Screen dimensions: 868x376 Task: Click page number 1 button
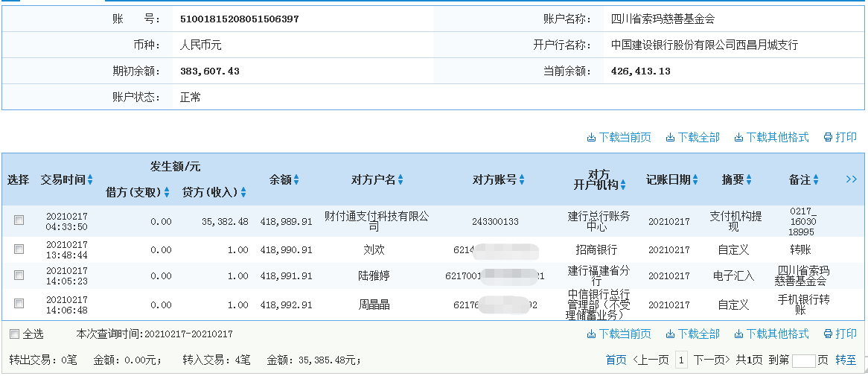coord(681,360)
